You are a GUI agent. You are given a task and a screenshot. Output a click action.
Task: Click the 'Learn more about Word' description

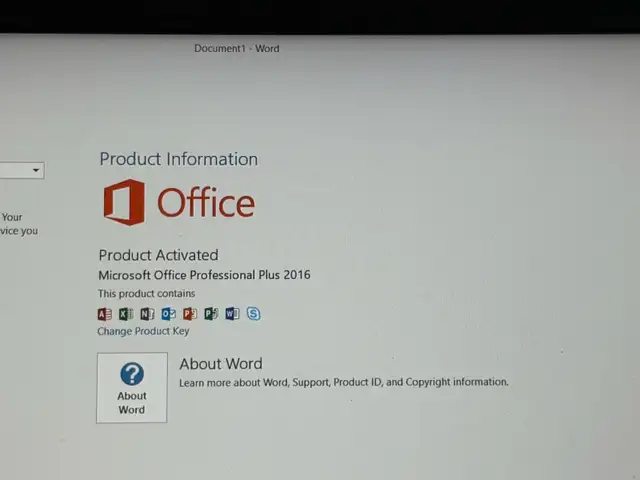pyautogui.click(x=344, y=382)
